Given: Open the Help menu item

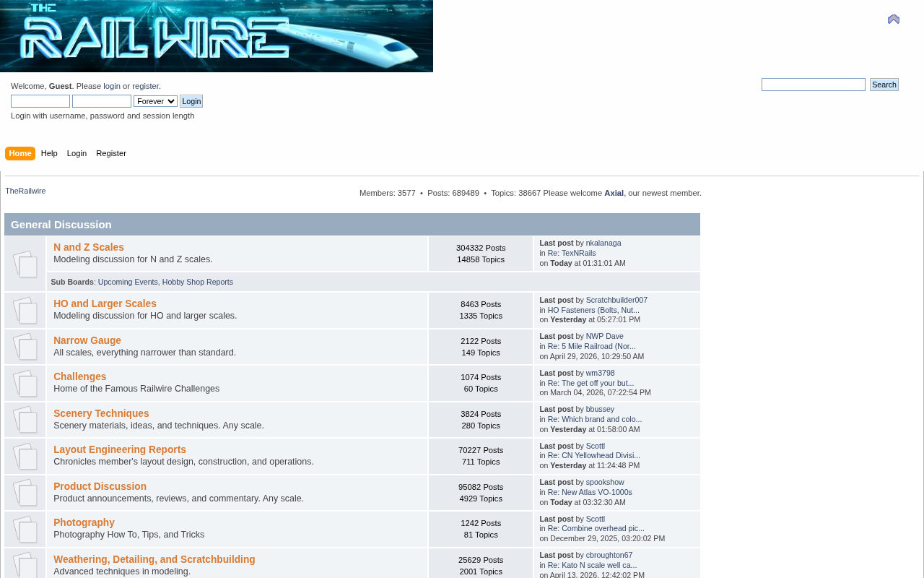Looking at the screenshot, I should click(x=49, y=153).
